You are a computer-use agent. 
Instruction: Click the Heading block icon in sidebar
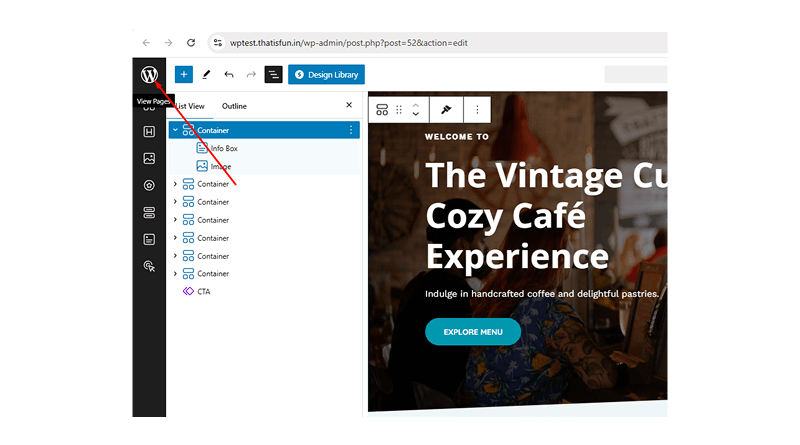pos(149,131)
